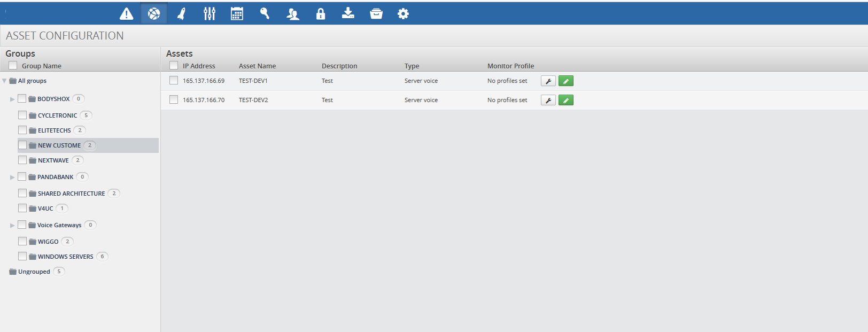Screen dimensions: 868x332
Task: Check the box for asset 165.137.166.69
Action: pyautogui.click(x=174, y=81)
